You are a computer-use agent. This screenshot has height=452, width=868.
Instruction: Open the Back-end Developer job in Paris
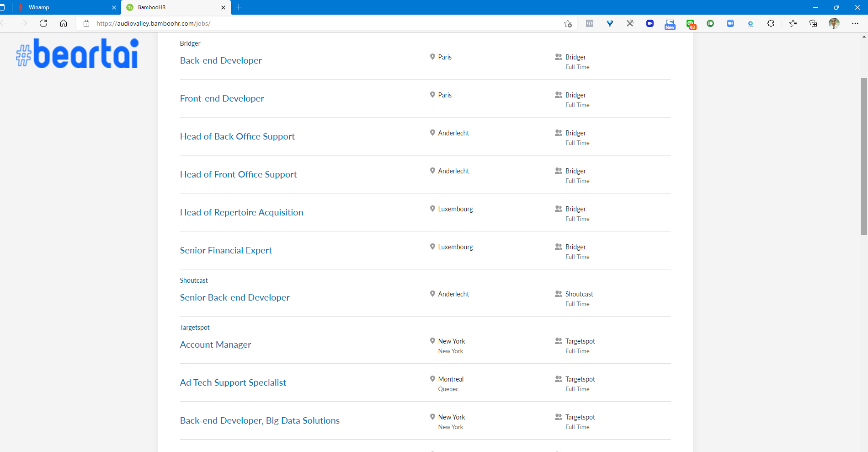pos(221,60)
